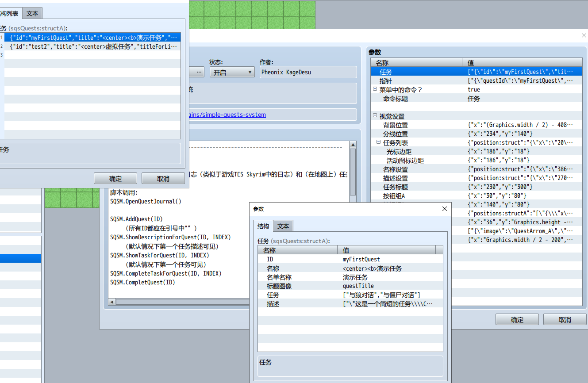Click the ellipsis button next to 状态
The width and height of the screenshot is (588, 383).
199,72
